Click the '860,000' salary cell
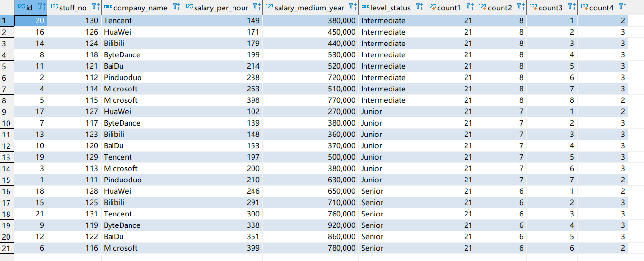The width and height of the screenshot is (644, 261). [310, 236]
